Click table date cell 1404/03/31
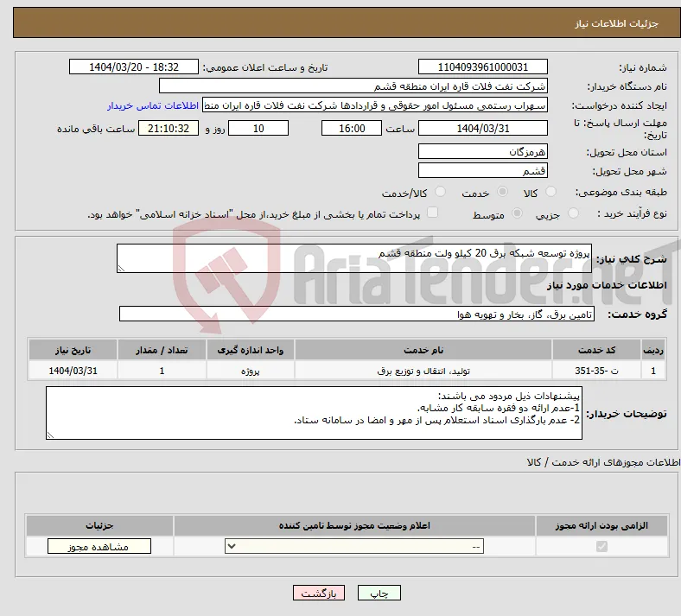The width and height of the screenshot is (681, 616). tap(73, 371)
